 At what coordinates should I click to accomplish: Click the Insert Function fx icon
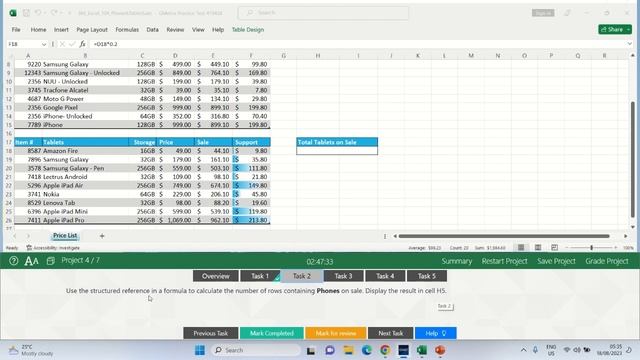pyautogui.click(x=82, y=44)
